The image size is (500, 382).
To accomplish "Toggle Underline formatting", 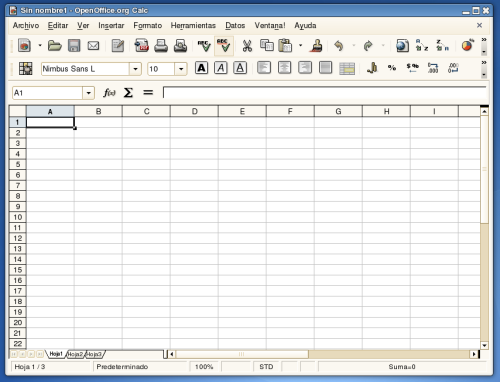I will point(240,68).
